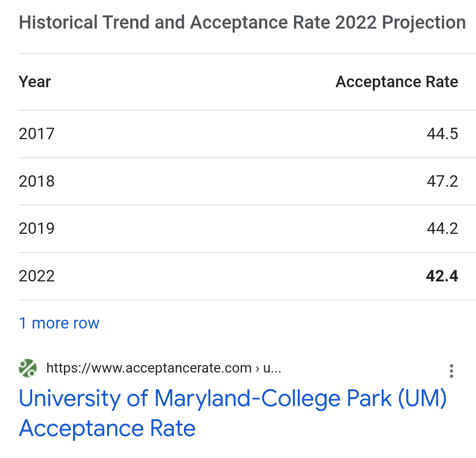476x458 pixels.
Task: Click the 44.5 acceptance rate value
Action: point(442,133)
